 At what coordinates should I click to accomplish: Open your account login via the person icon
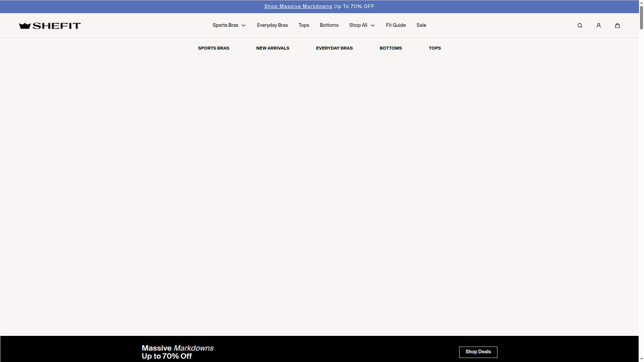pyautogui.click(x=598, y=25)
